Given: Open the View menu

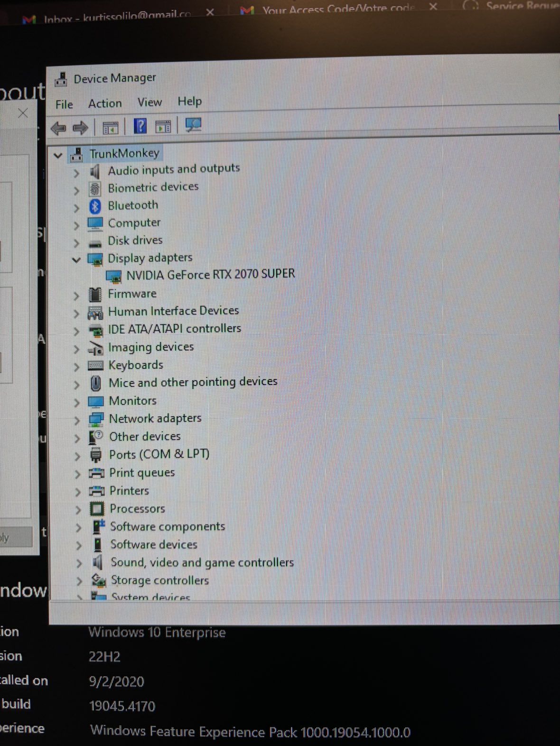Looking at the screenshot, I should (149, 102).
